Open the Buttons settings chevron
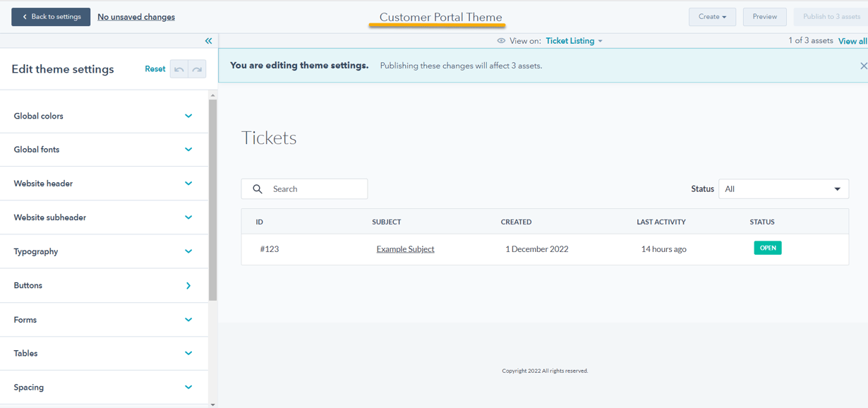This screenshot has height=408, width=868. 188,286
